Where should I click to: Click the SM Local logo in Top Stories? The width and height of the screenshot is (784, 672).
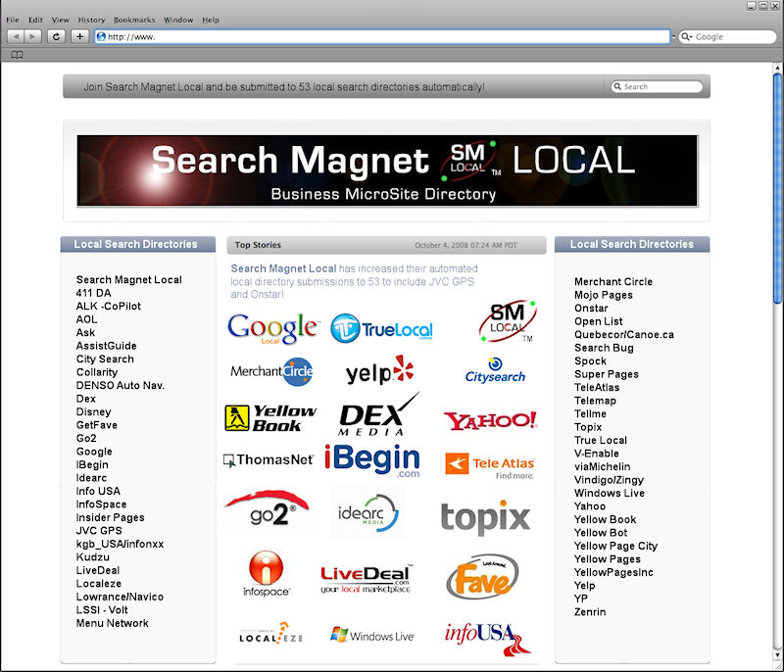click(x=507, y=322)
